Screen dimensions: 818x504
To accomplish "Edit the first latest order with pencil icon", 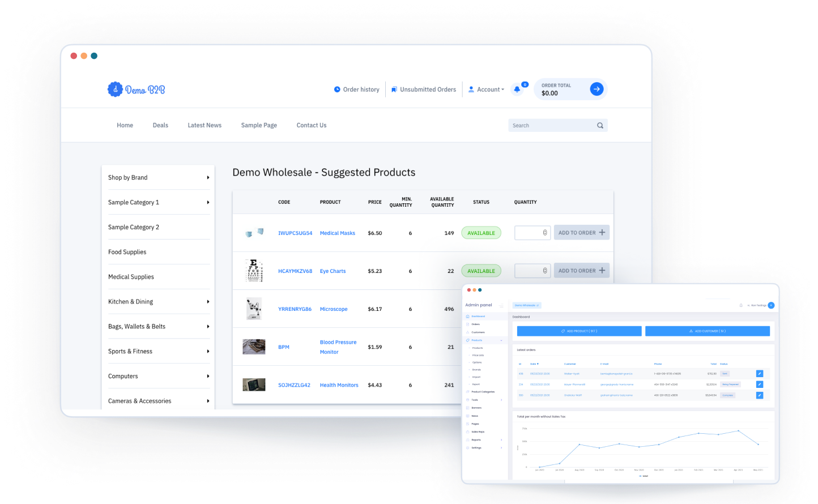I will click(759, 374).
